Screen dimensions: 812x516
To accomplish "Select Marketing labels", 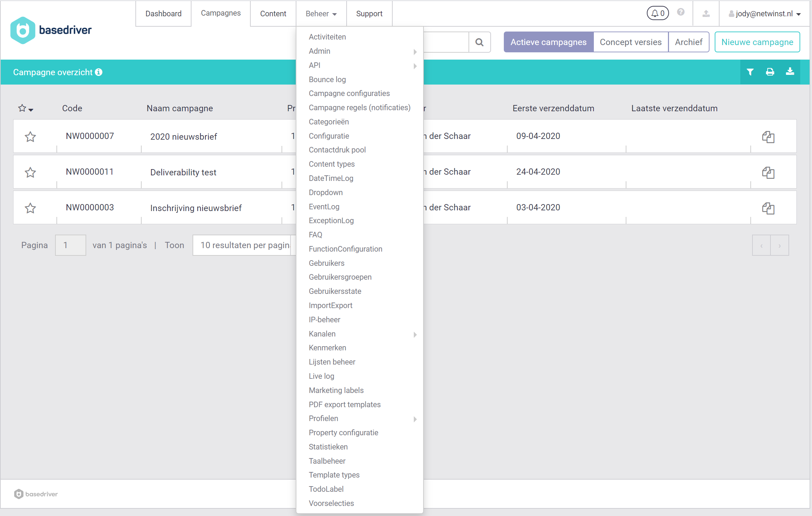I will click(x=336, y=391).
